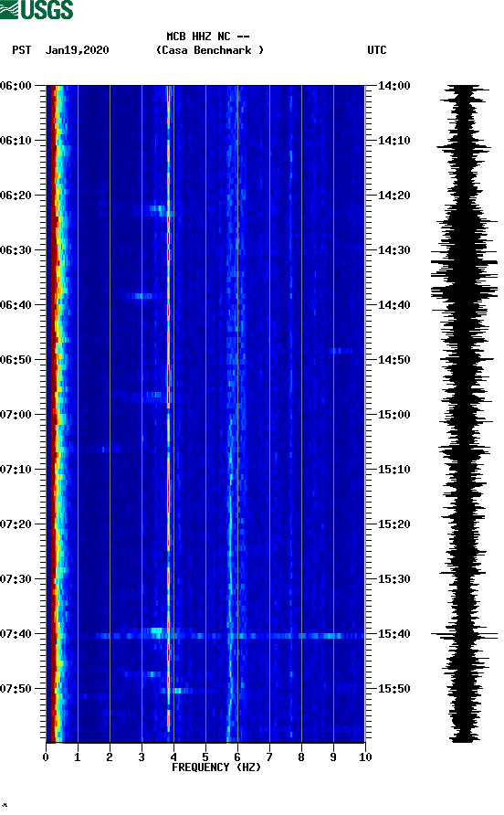Click the 06:20 PST time label
This screenshot has height=815, width=504.
point(16,196)
